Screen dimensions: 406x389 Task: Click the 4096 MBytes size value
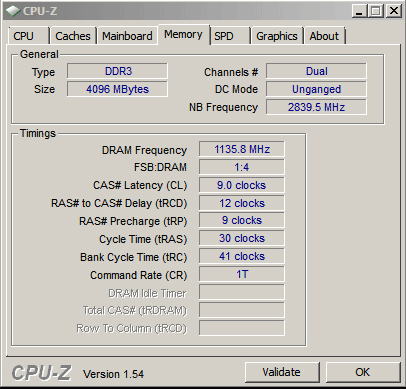(117, 89)
